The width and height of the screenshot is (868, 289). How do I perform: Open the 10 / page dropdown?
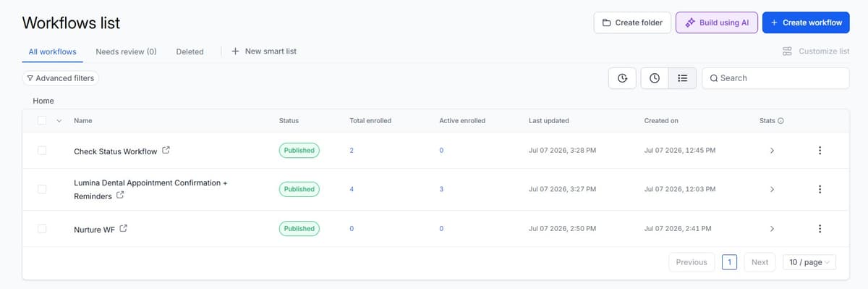click(809, 262)
